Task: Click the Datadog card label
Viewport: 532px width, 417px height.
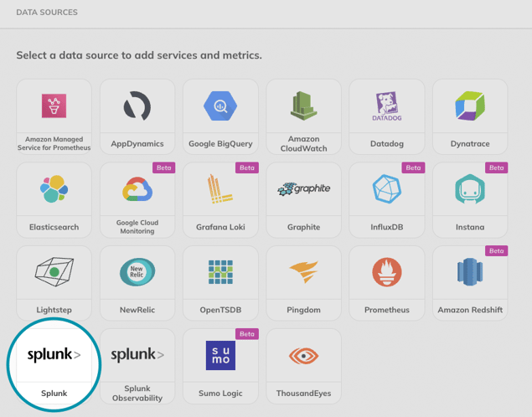Action: (x=387, y=144)
